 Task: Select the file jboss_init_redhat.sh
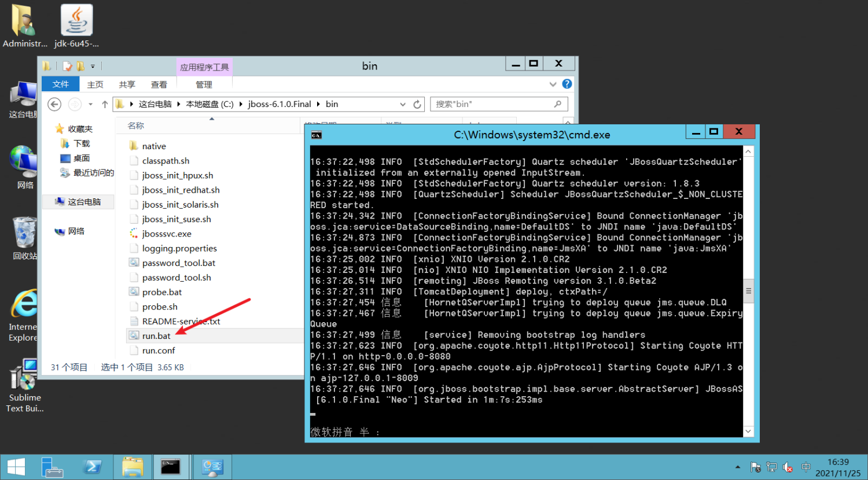[181, 190]
